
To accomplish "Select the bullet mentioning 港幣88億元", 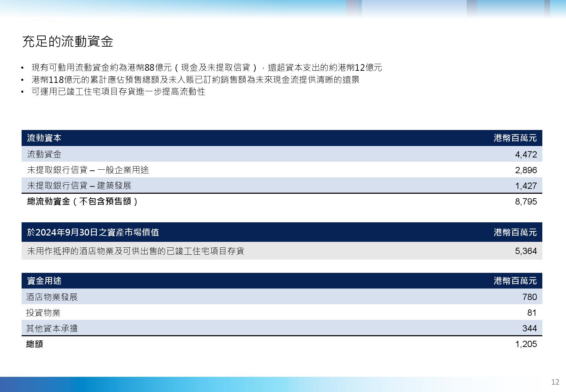I will [x=207, y=67].
